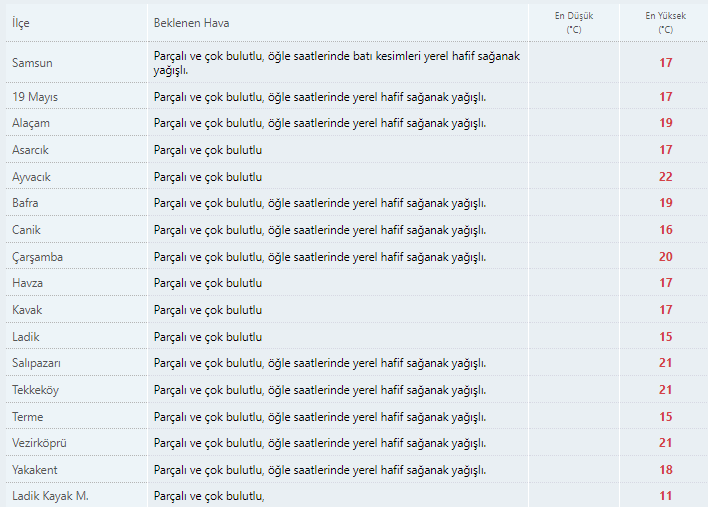Image resolution: width=708 pixels, height=507 pixels.
Task: Click the Canik forecast description
Action: pyautogui.click(x=320, y=230)
